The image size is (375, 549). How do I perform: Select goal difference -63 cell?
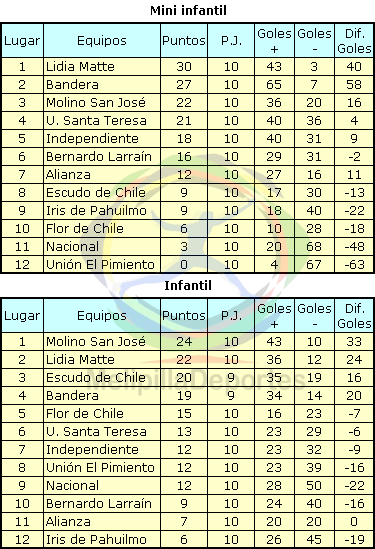tap(354, 264)
